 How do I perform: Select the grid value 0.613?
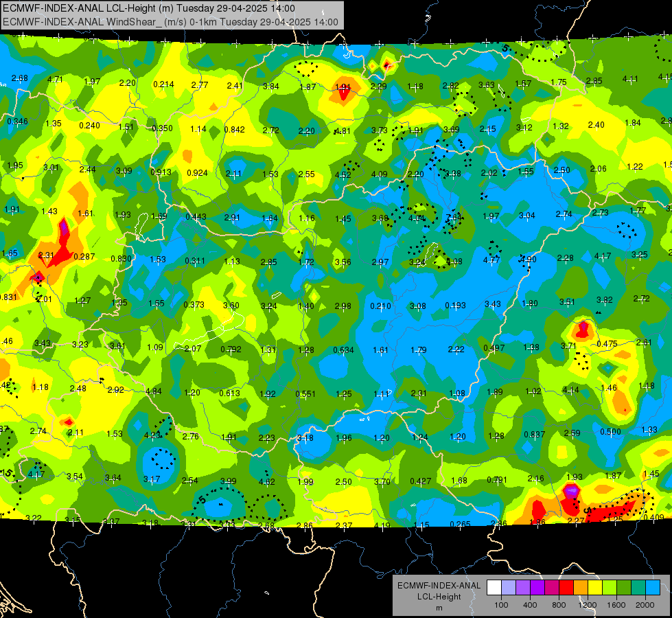pyautogui.click(x=229, y=393)
